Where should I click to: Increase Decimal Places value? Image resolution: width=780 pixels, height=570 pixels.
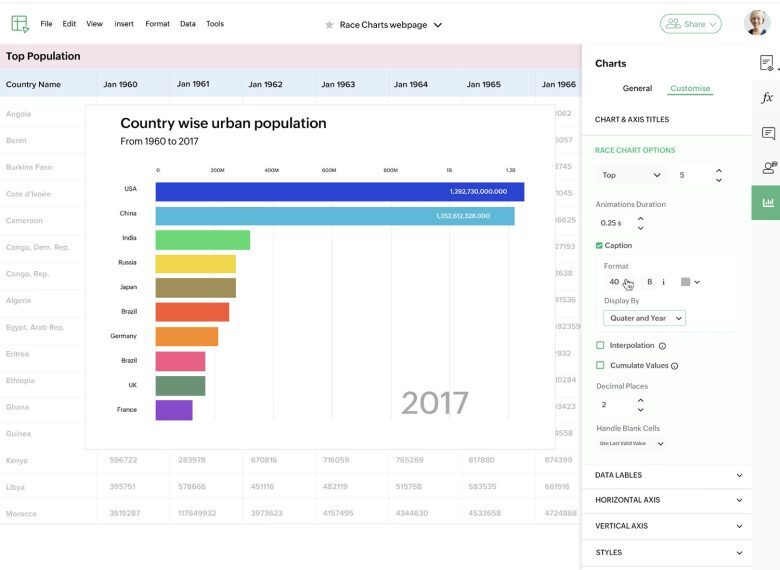coord(641,400)
